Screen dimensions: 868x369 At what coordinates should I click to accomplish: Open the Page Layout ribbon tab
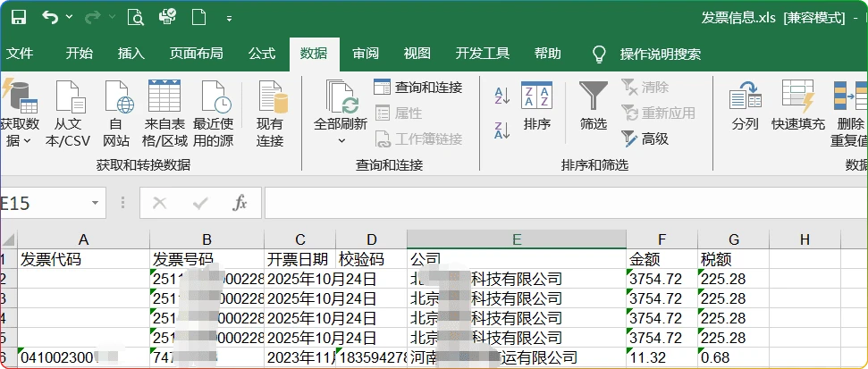pyautogui.click(x=196, y=54)
